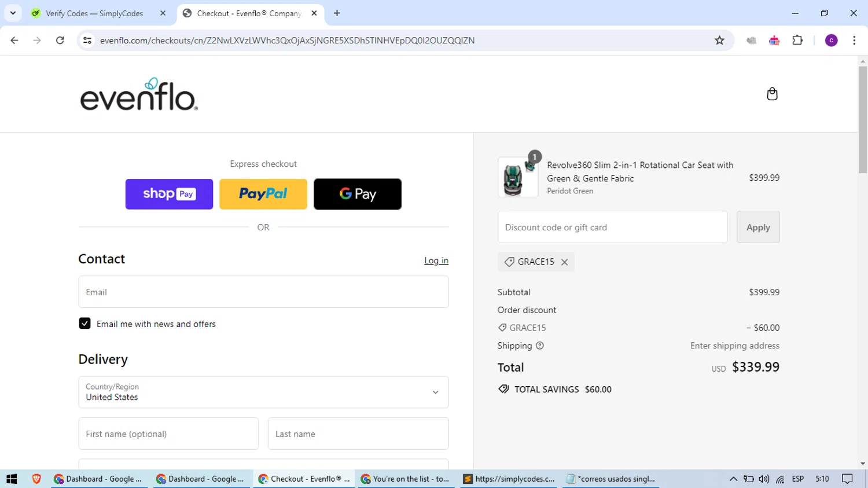This screenshot has height=488, width=868.
Task: Open the Chrome three-dot menu
Action: [x=854, y=41]
